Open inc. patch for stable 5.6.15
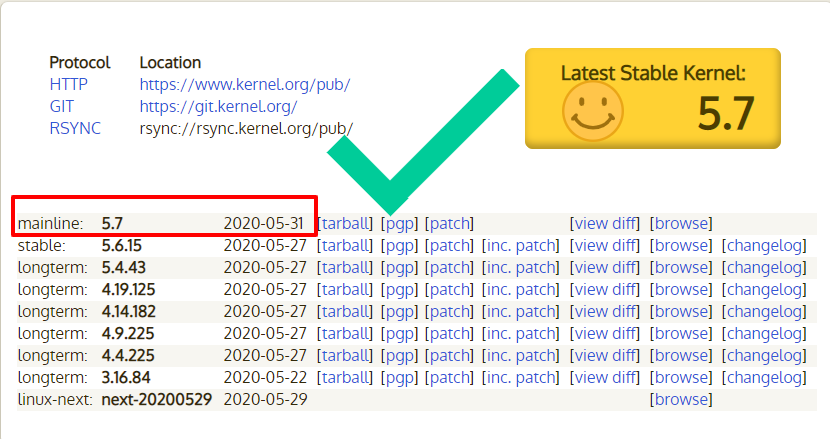 point(520,246)
